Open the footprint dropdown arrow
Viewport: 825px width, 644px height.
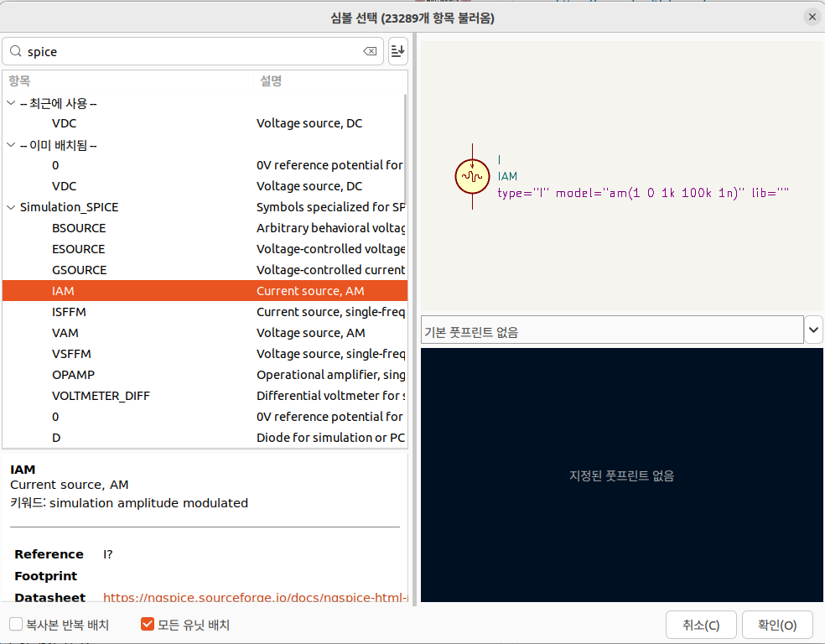[x=813, y=330]
